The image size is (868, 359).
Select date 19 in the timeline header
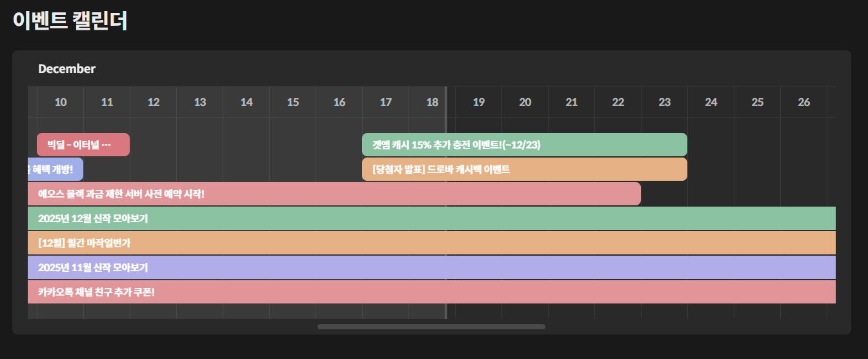[x=479, y=102]
